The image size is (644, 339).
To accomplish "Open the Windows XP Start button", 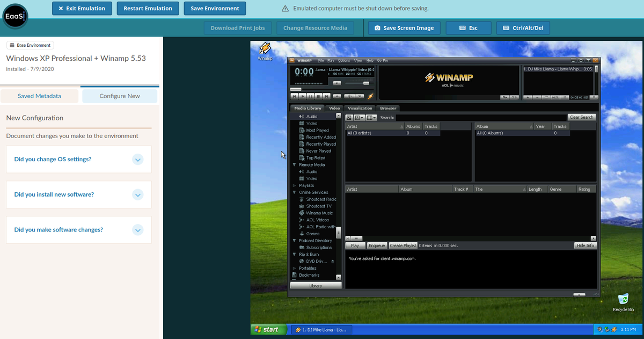I will click(268, 329).
